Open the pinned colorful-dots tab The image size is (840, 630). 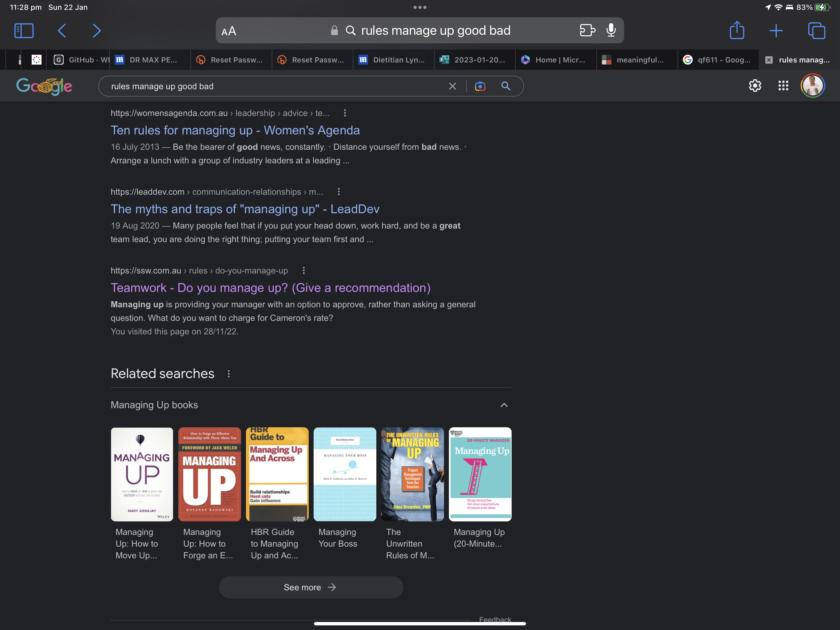tap(37, 60)
